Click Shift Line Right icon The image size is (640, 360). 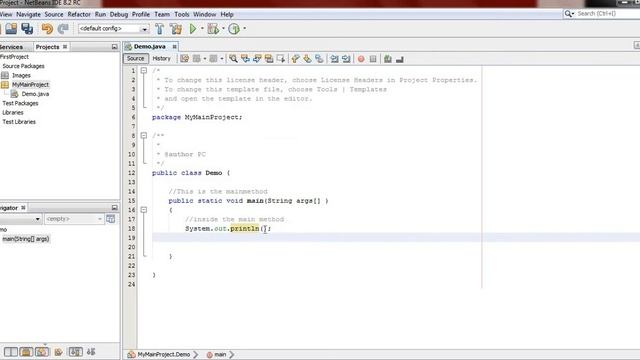tap(346, 59)
